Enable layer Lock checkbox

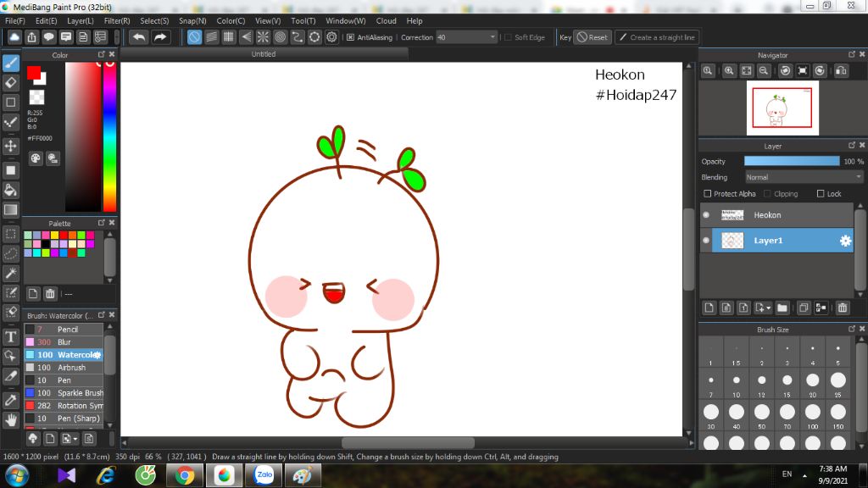tap(821, 194)
